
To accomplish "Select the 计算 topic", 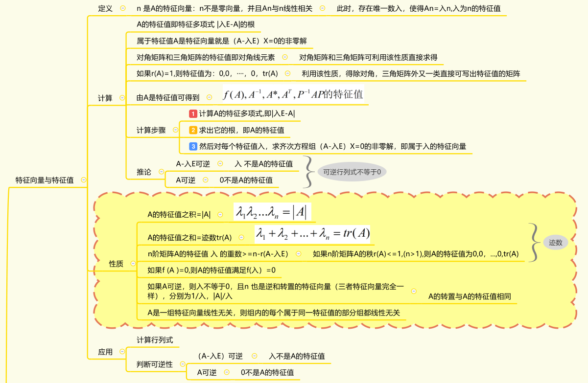I will pos(105,98).
